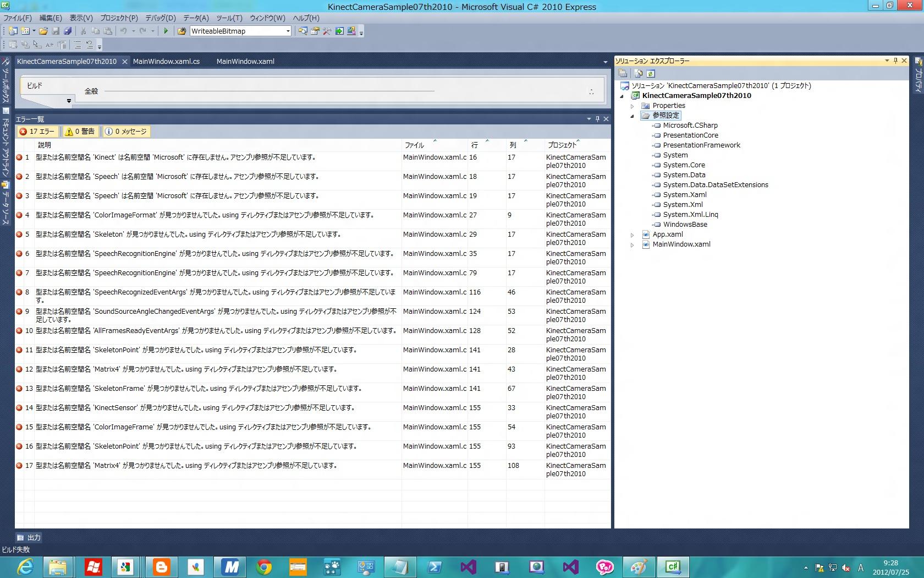Click the Save All toolbar icon
The height and width of the screenshot is (578, 924).
point(68,31)
